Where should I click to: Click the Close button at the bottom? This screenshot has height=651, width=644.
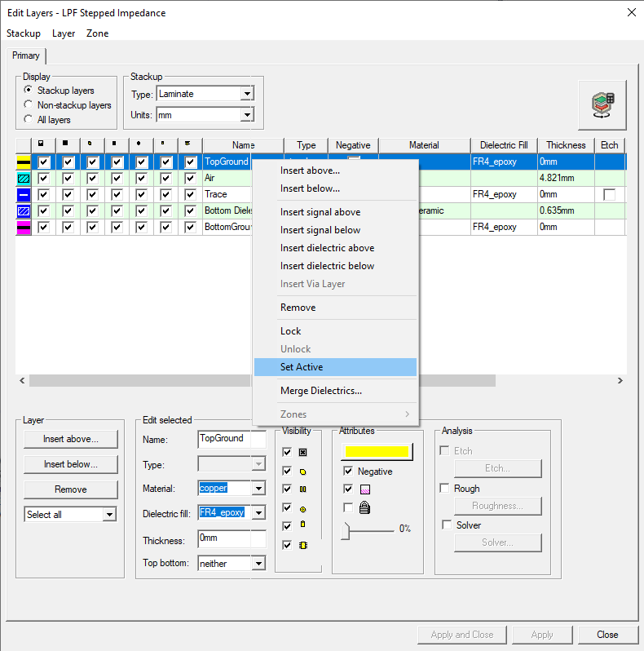[607, 635]
